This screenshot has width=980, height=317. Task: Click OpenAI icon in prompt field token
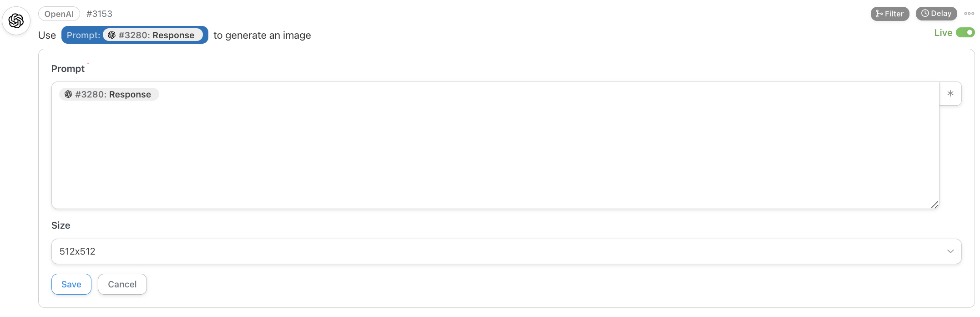68,94
